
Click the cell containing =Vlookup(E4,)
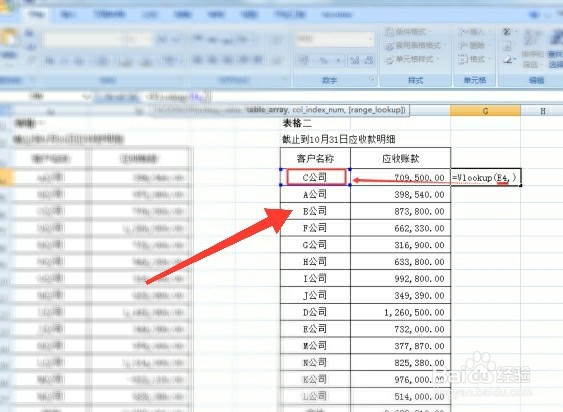click(x=485, y=177)
